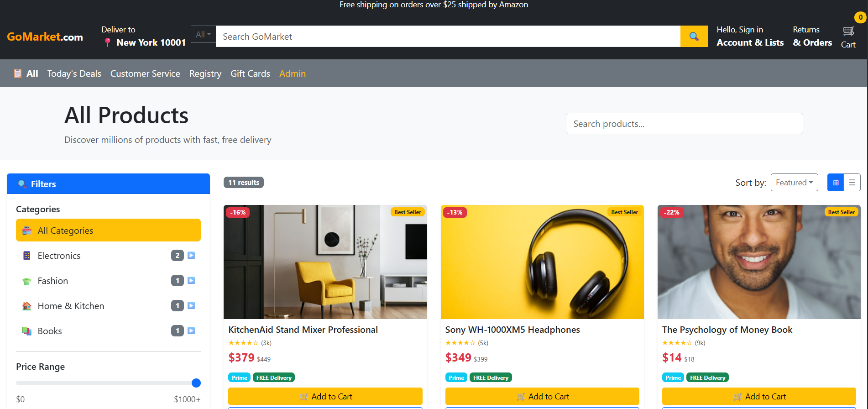
Task: Add Sony WH-1000XM5 Headphones to cart
Action: (542, 396)
